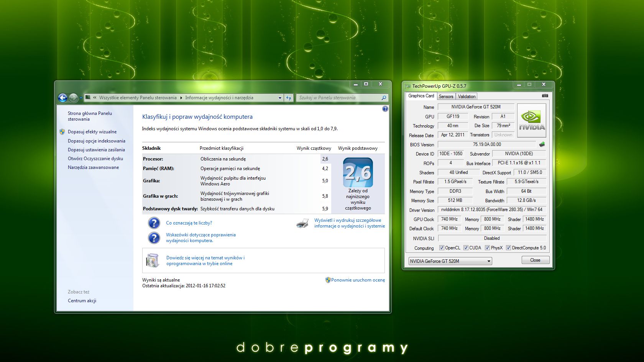
Task: Open 'Strona główna Panelu sterowania' link
Action: coord(90,116)
